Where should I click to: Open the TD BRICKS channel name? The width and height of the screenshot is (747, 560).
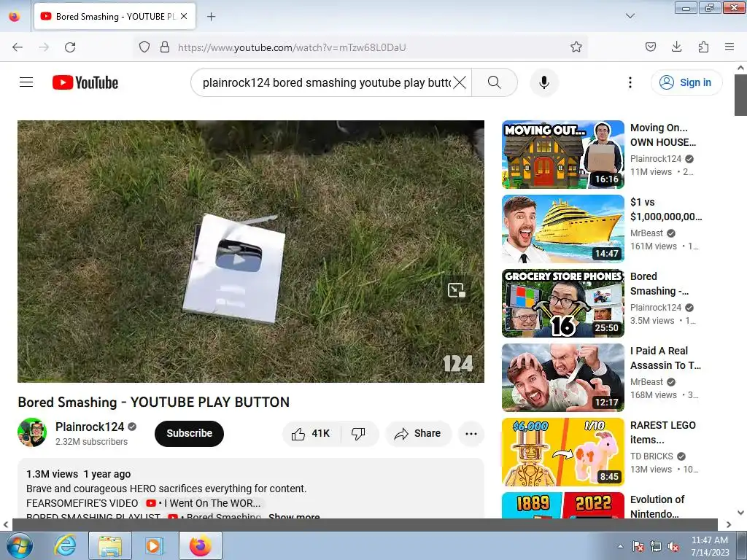tap(651, 456)
